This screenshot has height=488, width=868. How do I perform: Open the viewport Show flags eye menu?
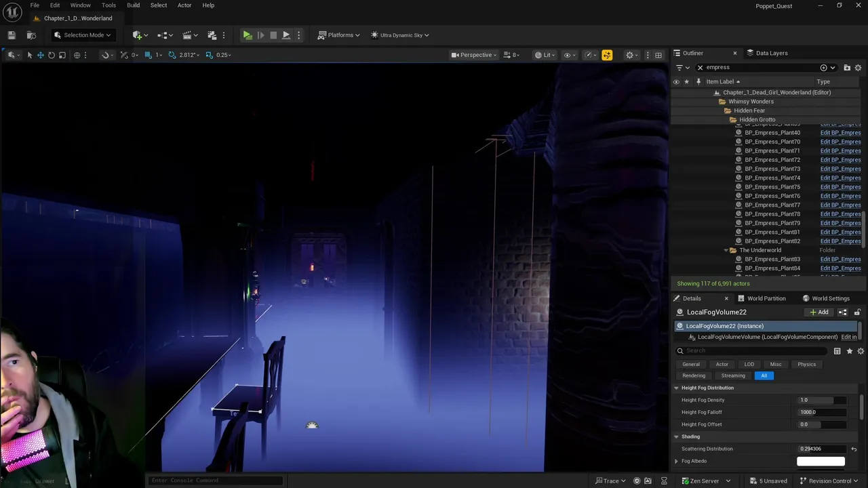(570, 55)
